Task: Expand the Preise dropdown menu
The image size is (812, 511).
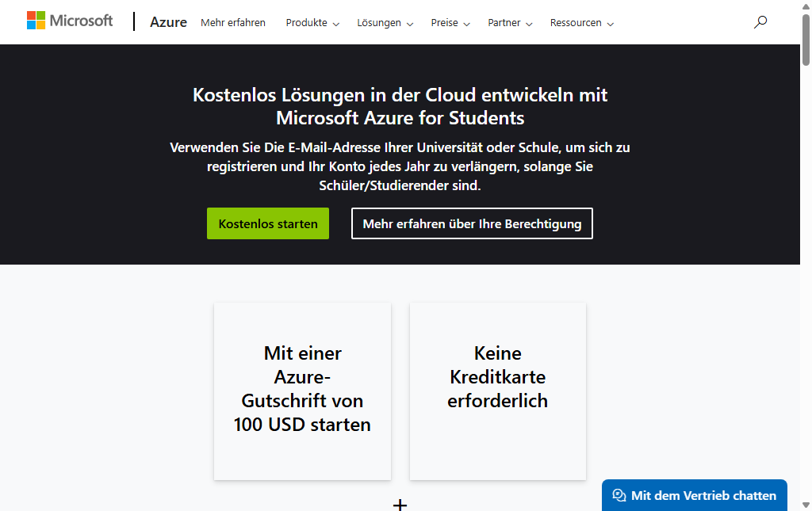Action: [450, 23]
